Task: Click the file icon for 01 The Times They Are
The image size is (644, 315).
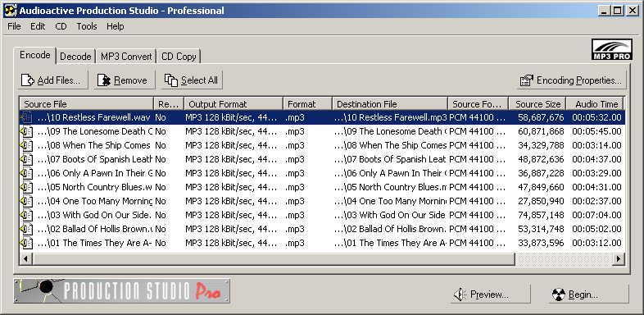Action: click(x=26, y=243)
